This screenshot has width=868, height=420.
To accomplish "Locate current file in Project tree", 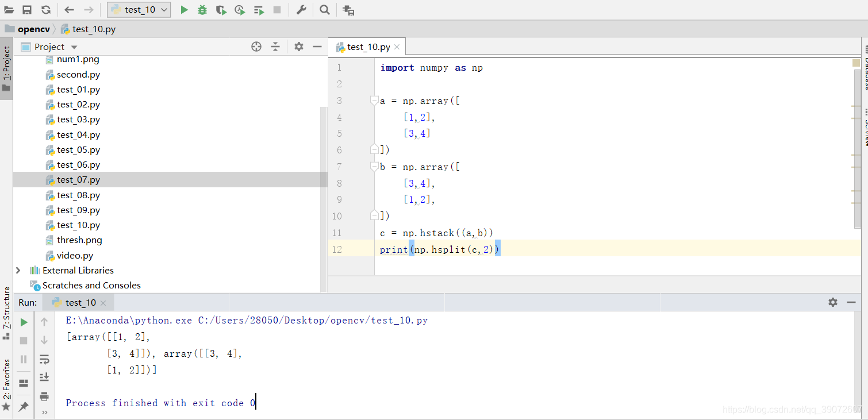I will point(256,47).
